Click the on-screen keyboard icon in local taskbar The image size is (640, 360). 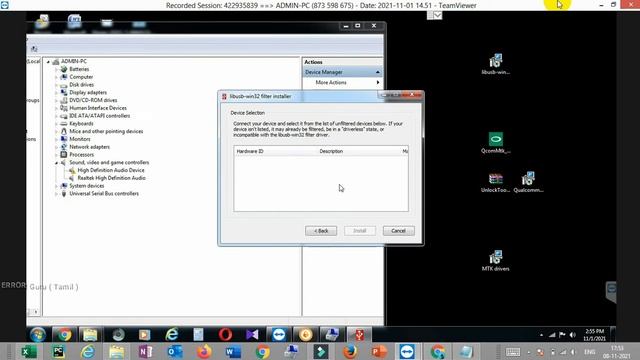pyautogui.click(x=513, y=352)
